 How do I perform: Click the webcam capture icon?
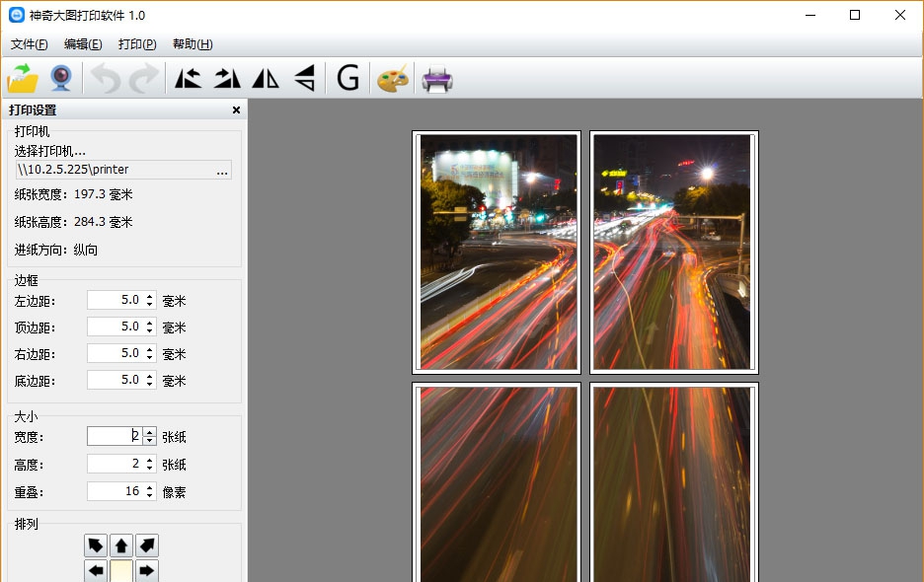click(x=61, y=78)
